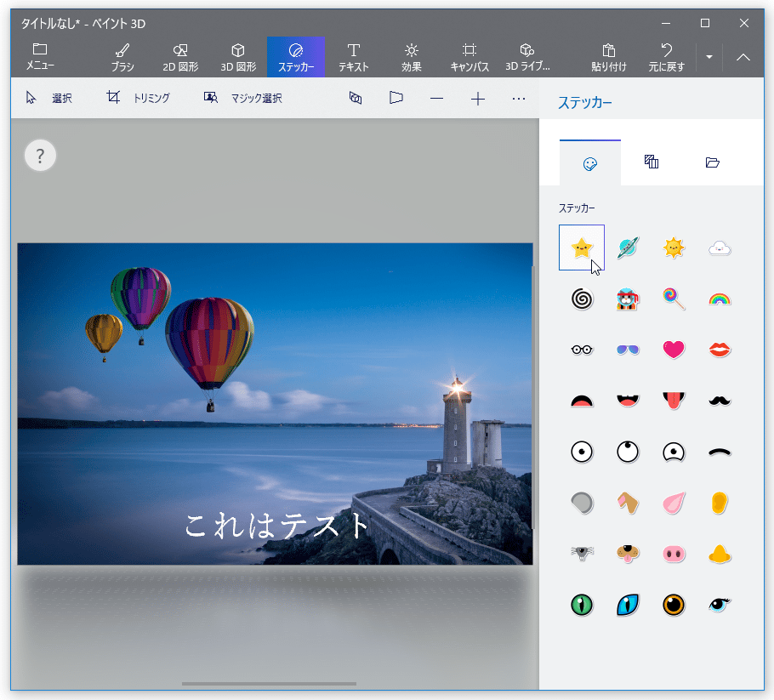Select the ブラシ brush tool
This screenshot has width=774, height=700.
[122, 57]
